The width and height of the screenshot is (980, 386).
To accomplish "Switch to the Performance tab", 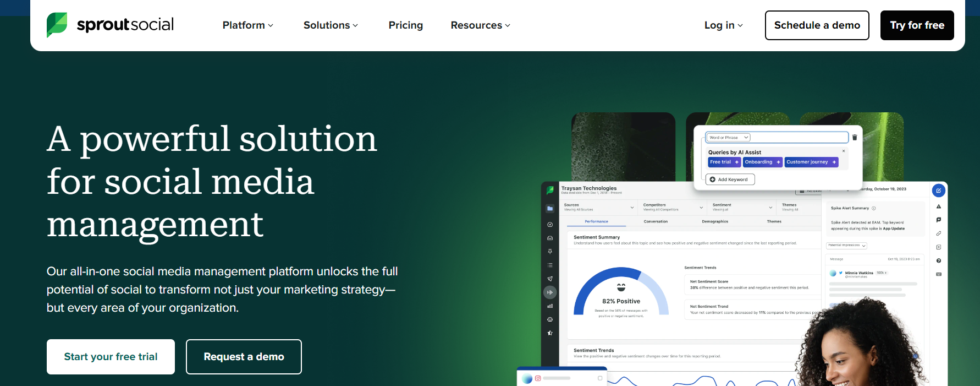I will 596,221.
